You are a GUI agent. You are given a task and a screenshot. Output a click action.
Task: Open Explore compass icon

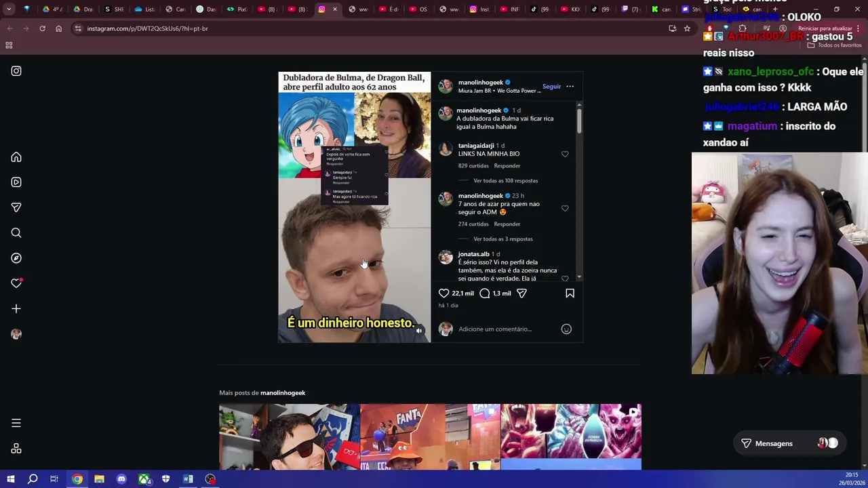[16, 258]
